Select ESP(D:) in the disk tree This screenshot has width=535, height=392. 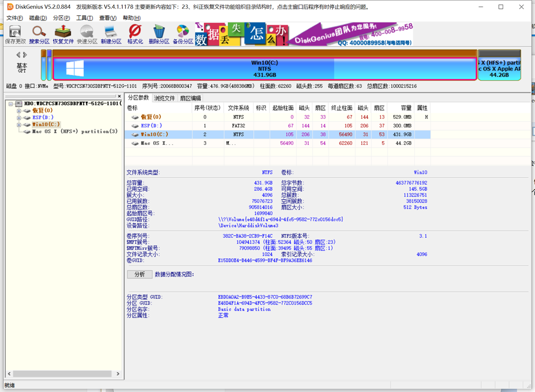pyautogui.click(x=43, y=118)
